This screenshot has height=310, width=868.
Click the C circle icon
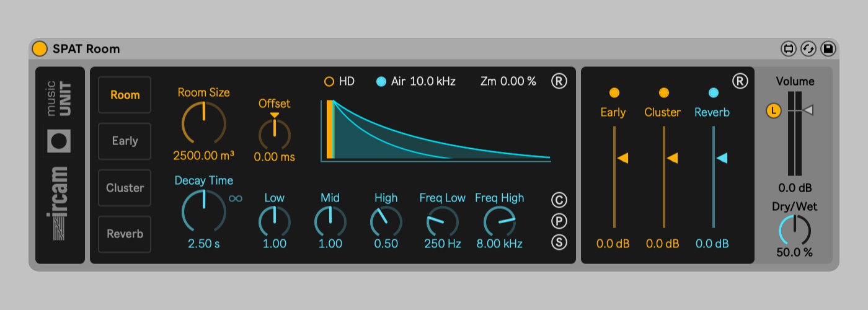559,200
